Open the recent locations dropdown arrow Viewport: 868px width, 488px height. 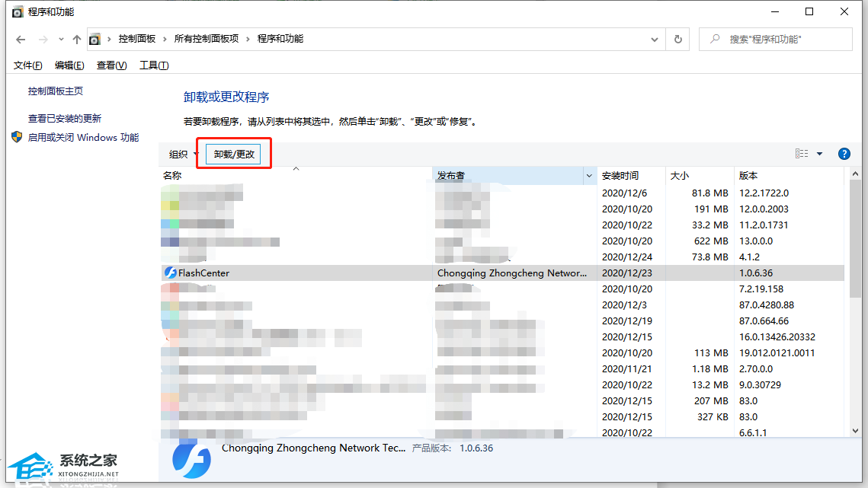(61, 40)
